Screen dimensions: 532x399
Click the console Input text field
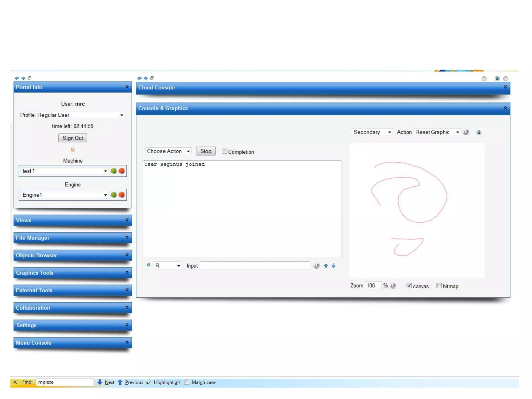255,266
